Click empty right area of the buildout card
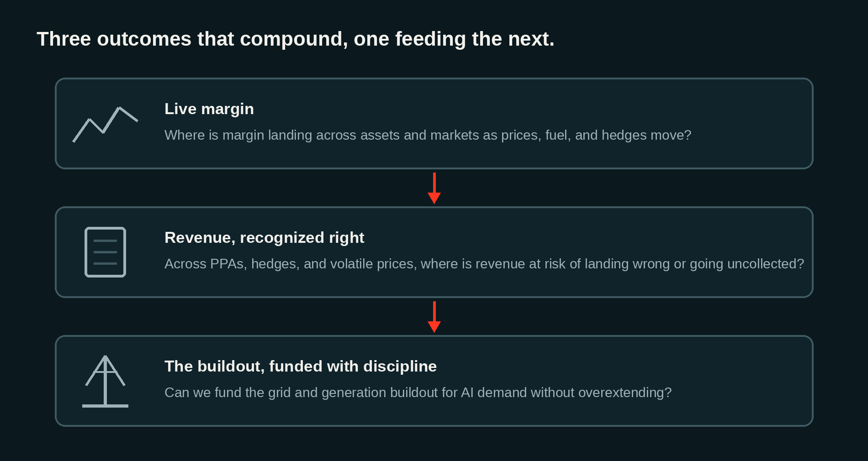Viewport: 868px width, 461px height. 745,381
